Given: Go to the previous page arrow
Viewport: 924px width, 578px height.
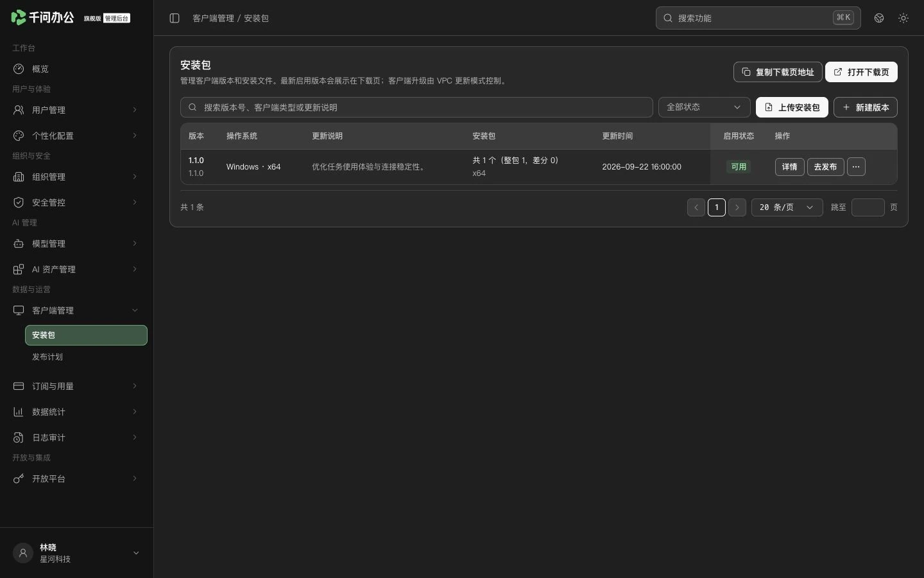Looking at the screenshot, I should (x=696, y=207).
